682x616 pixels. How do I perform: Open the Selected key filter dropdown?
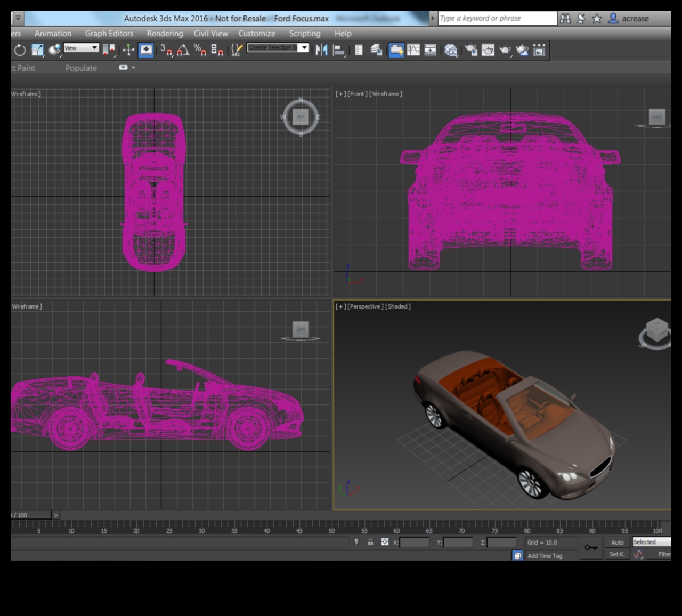(x=651, y=541)
